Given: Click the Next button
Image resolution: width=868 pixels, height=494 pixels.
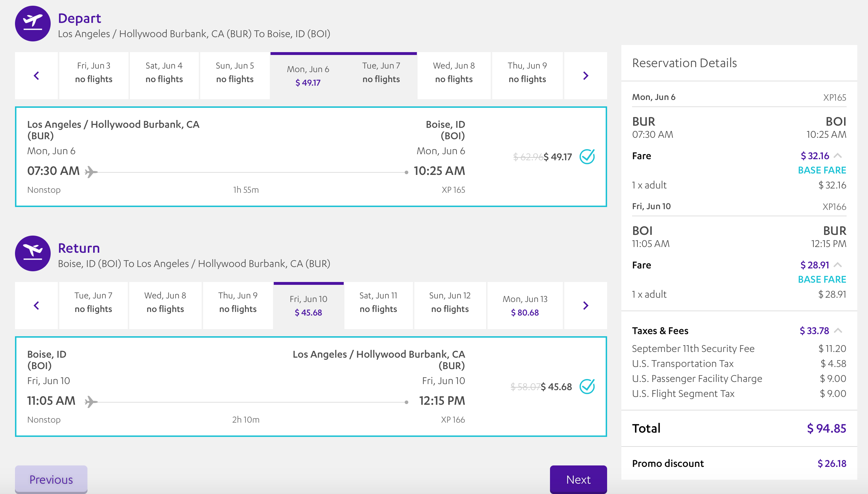Looking at the screenshot, I should pos(578,479).
